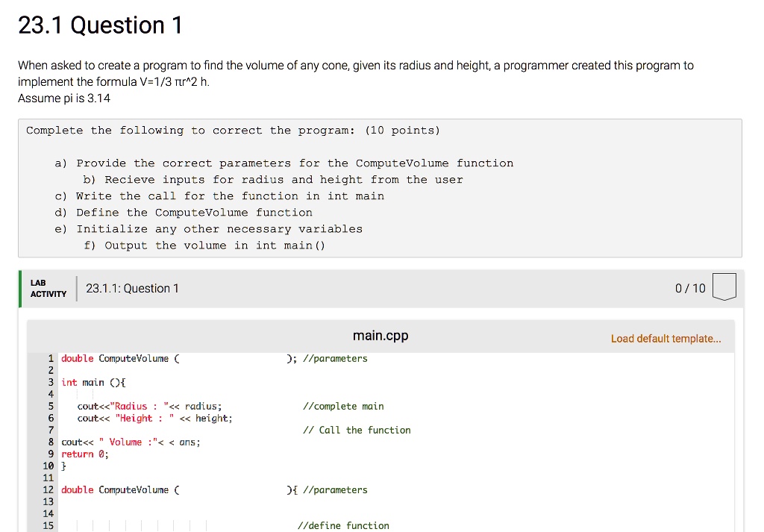Open the Load default template option
This screenshot has height=532, width=764.
666,338
